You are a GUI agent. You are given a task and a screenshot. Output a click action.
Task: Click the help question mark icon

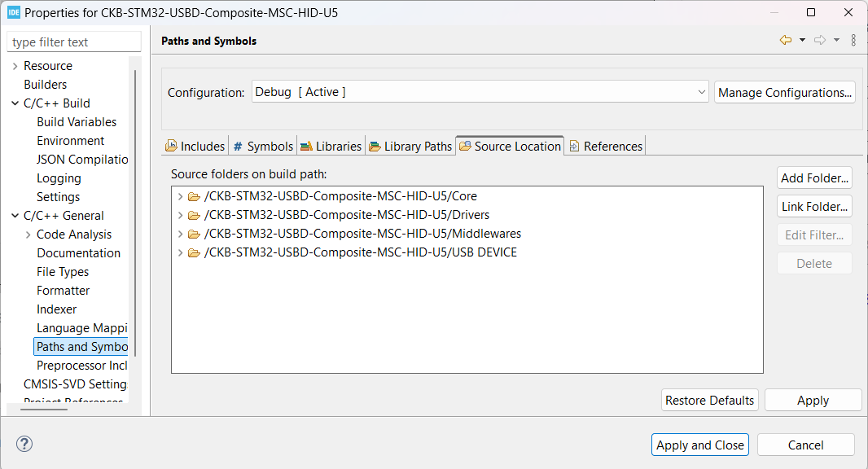coord(24,445)
